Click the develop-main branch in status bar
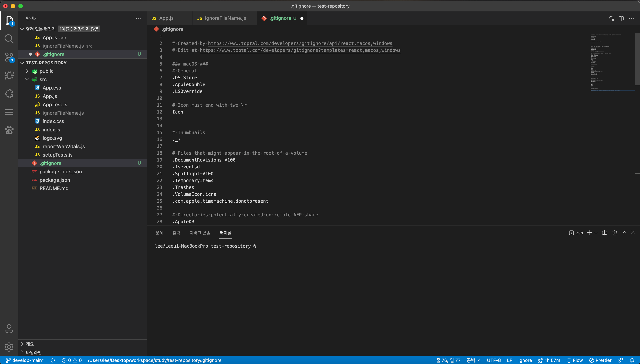640x364 pixels. pyautogui.click(x=25, y=360)
